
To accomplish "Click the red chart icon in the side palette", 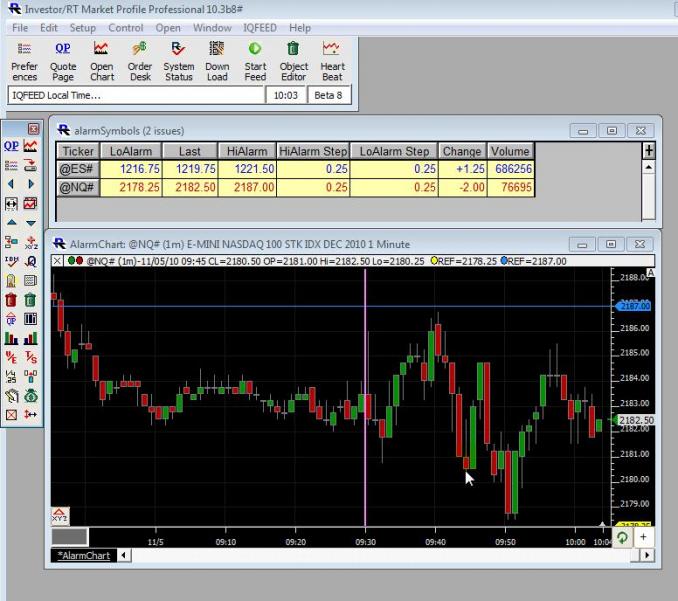I will [30, 146].
